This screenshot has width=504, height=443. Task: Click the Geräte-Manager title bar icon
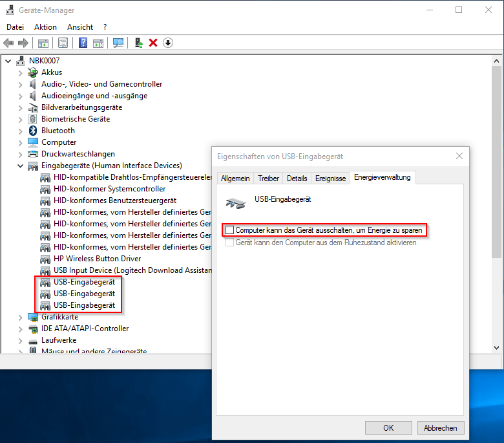(10, 10)
